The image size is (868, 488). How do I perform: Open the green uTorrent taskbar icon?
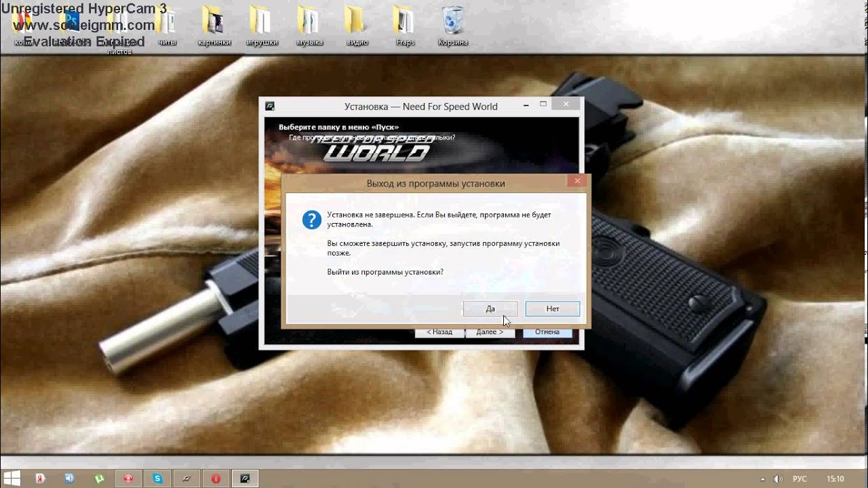click(99, 479)
